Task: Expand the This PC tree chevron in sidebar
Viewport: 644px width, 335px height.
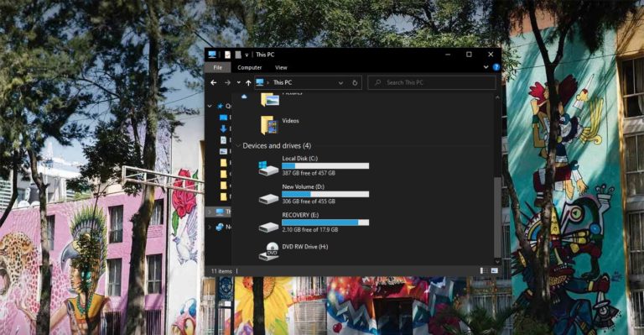Action: pyautogui.click(x=210, y=212)
